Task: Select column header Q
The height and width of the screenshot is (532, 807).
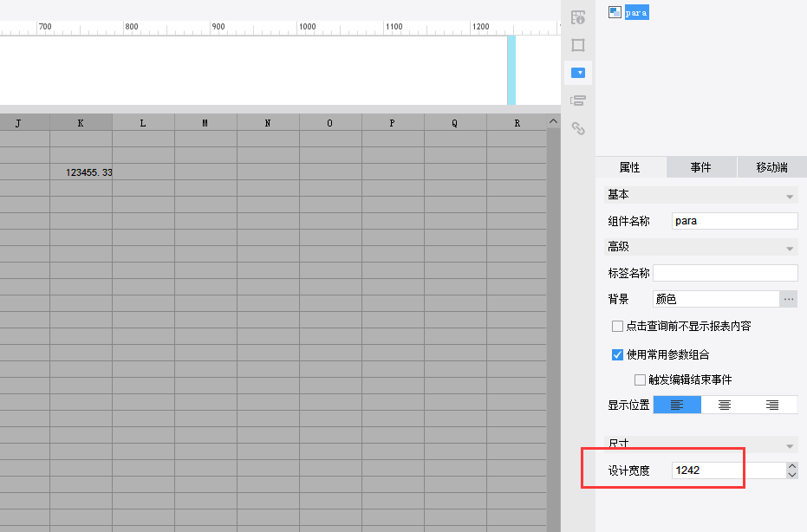Action: click(x=455, y=123)
